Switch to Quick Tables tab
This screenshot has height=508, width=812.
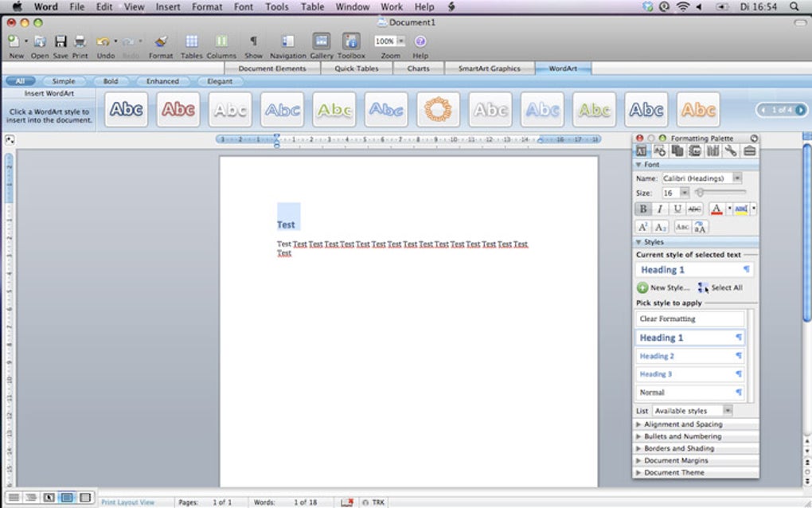[357, 68]
